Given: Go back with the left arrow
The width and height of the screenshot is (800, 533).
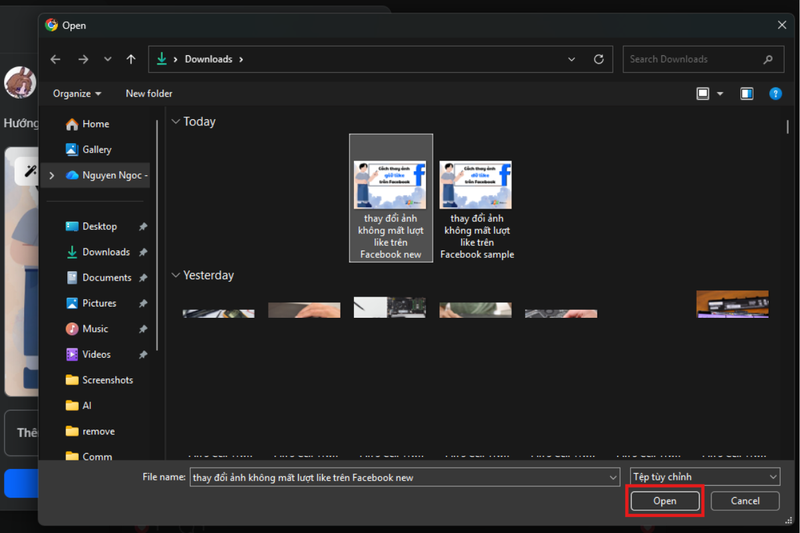Looking at the screenshot, I should [x=56, y=59].
